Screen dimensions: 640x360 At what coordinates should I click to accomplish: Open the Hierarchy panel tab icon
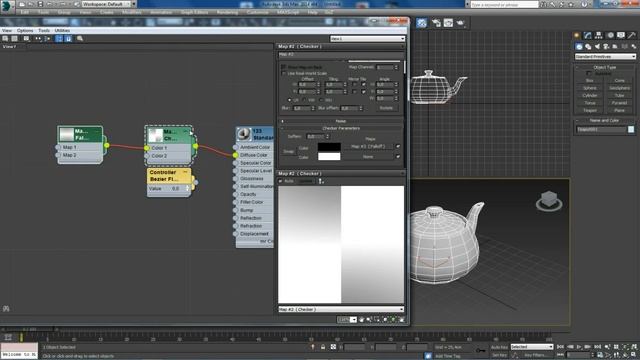point(599,36)
